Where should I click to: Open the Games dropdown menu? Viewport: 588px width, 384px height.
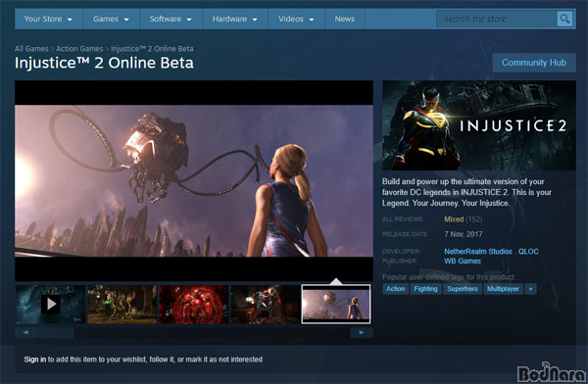pyautogui.click(x=111, y=19)
